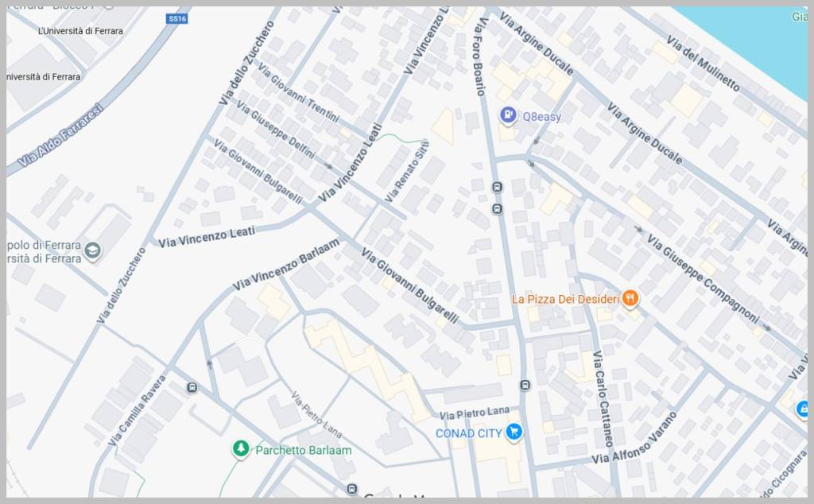Click the CONAD CITY text label
Viewport: 814px width, 504px height.
(469, 433)
